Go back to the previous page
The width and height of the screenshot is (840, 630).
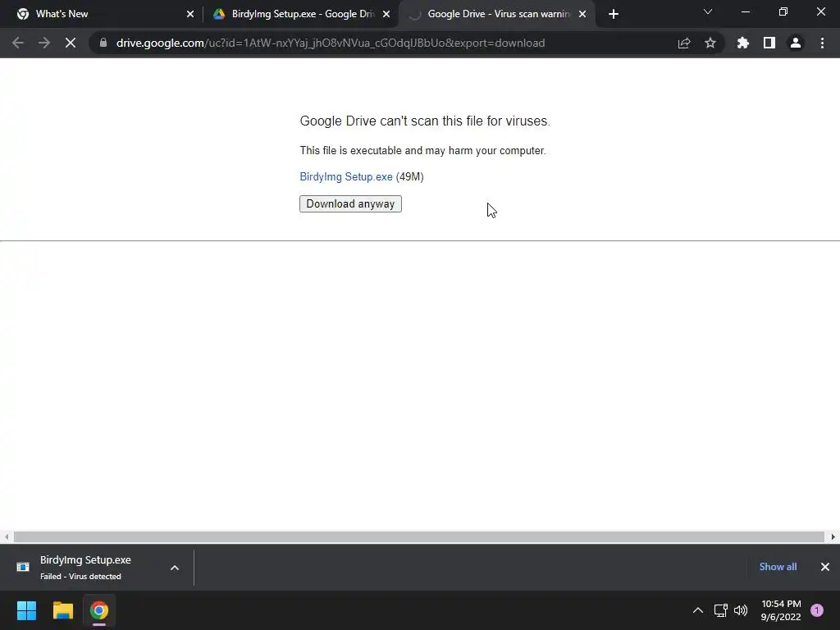tap(18, 43)
